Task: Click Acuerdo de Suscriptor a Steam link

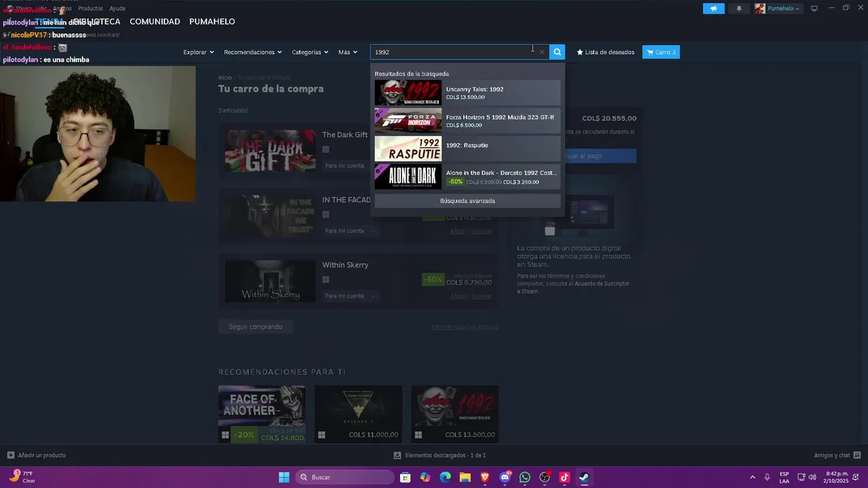Action: coord(573,287)
